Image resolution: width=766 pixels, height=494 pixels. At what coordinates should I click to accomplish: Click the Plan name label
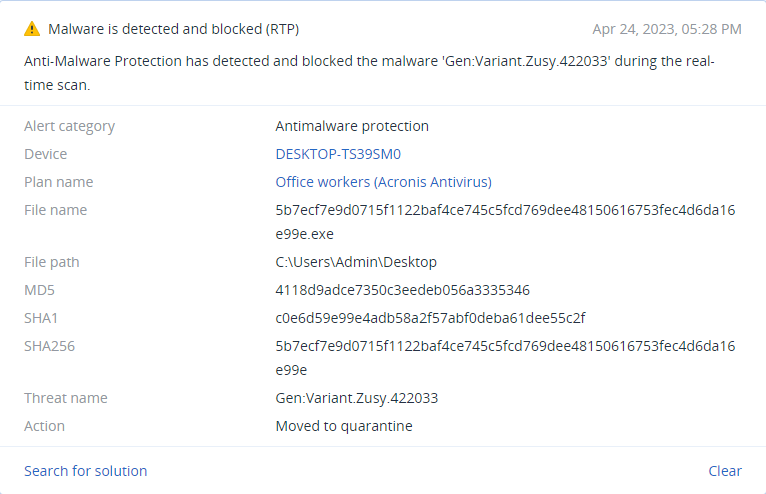[x=59, y=182]
